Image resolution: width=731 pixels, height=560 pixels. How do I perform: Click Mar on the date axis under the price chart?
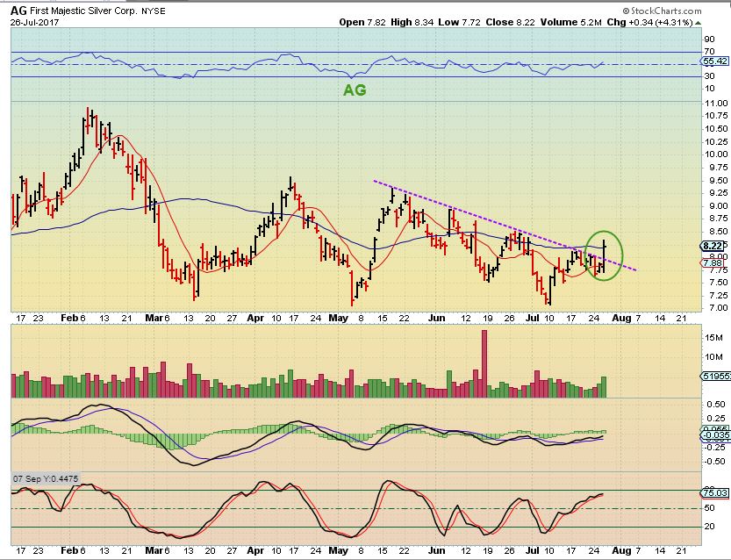tap(154, 318)
